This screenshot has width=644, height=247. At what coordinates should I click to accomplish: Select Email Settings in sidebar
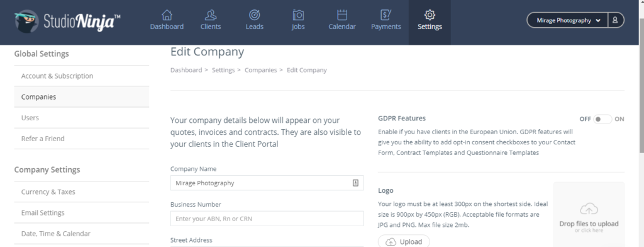click(82, 213)
